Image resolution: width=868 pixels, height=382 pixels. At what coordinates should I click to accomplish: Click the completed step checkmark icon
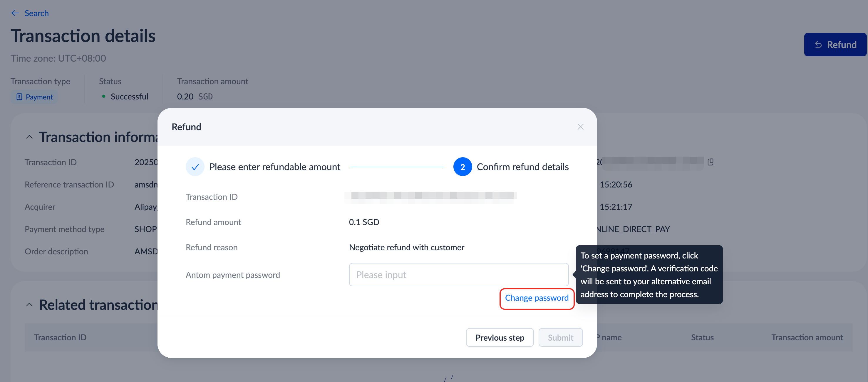(195, 167)
